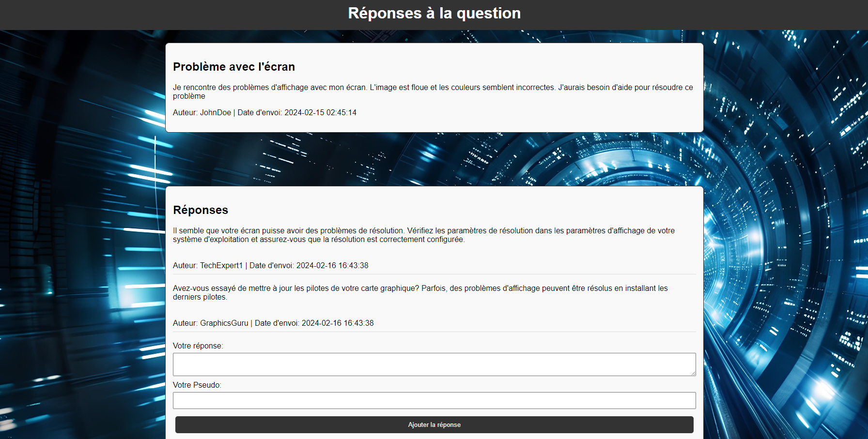Click the "Votre Pseudo:" label

197,385
